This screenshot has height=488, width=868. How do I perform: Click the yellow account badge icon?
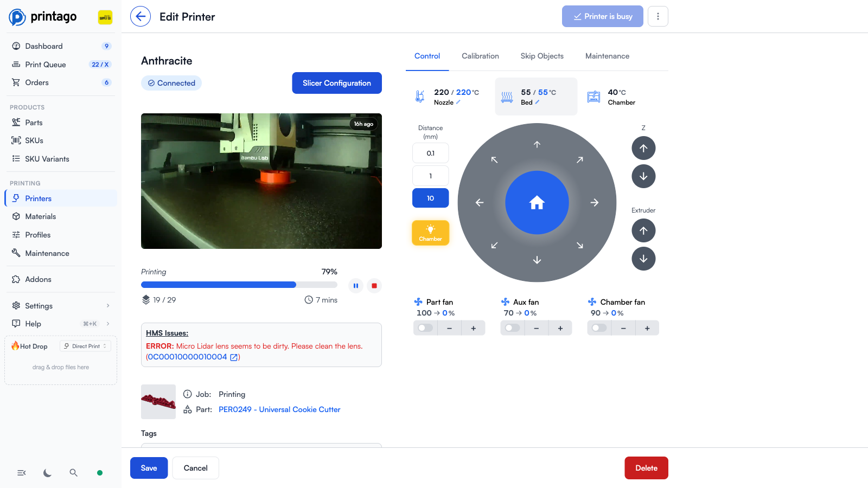(x=105, y=17)
